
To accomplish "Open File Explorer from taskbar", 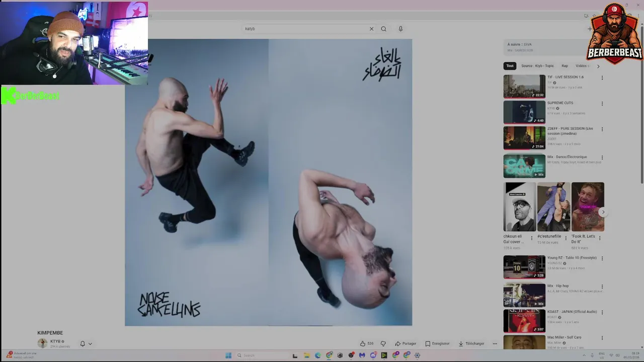I will (306, 355).
